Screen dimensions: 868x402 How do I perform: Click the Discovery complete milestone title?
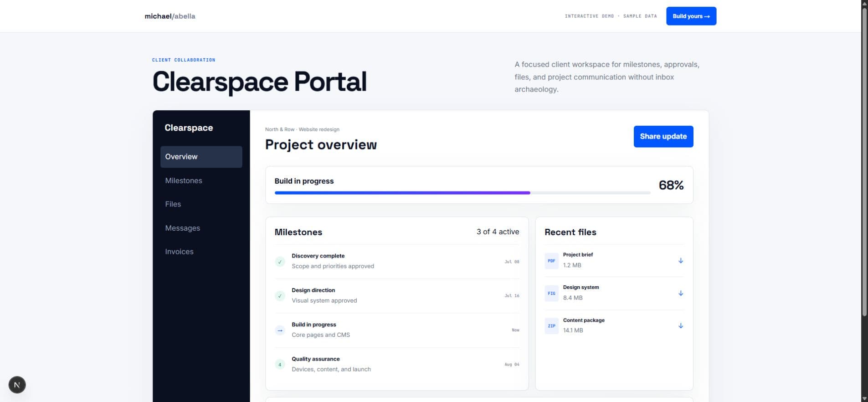318,256
